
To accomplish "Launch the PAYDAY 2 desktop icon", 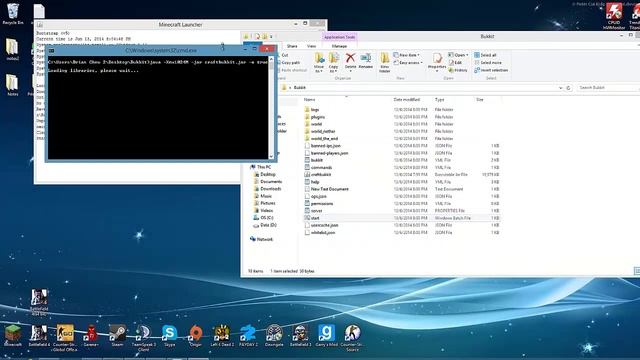I will pyautogui.click(x=248, y=336).
